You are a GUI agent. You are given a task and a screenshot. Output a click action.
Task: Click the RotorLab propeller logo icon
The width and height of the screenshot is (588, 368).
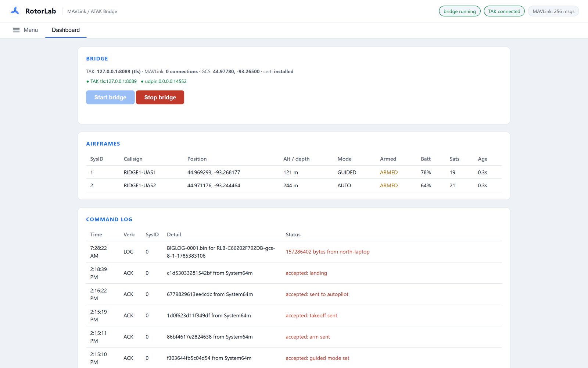(15, 11)
